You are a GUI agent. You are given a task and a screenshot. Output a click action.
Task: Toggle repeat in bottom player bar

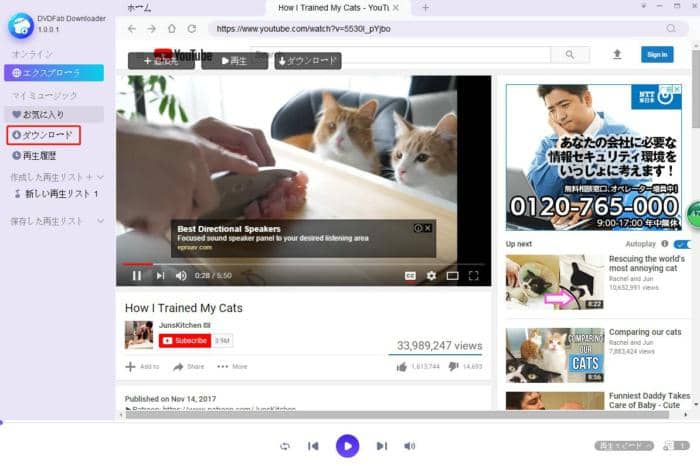(x=285, y=446)
